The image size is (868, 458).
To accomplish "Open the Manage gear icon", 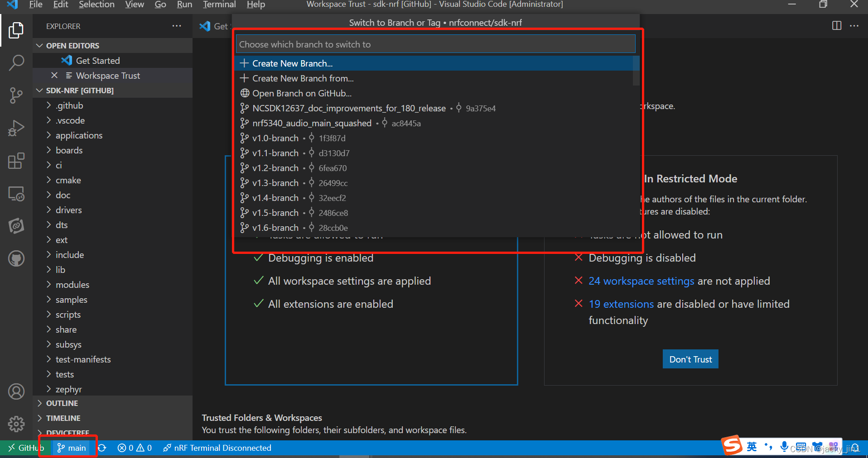I will pyautogui.click(x=16, y=424).
